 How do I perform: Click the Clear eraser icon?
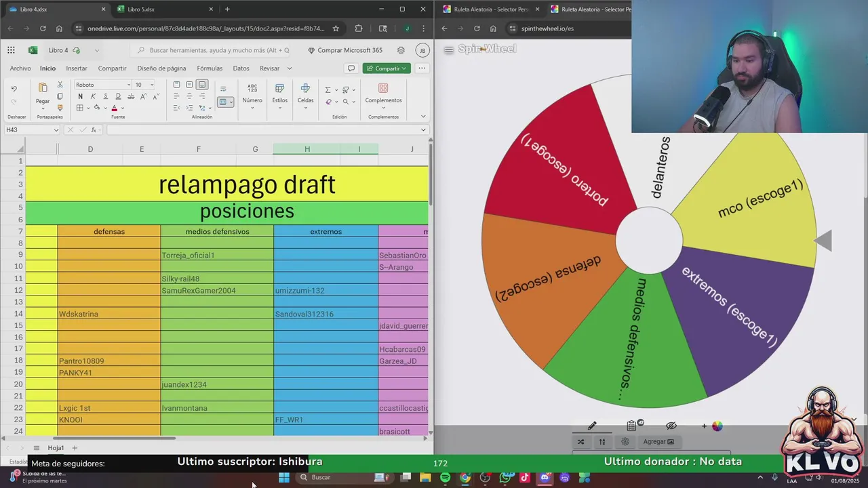click(x=328, y=102)
